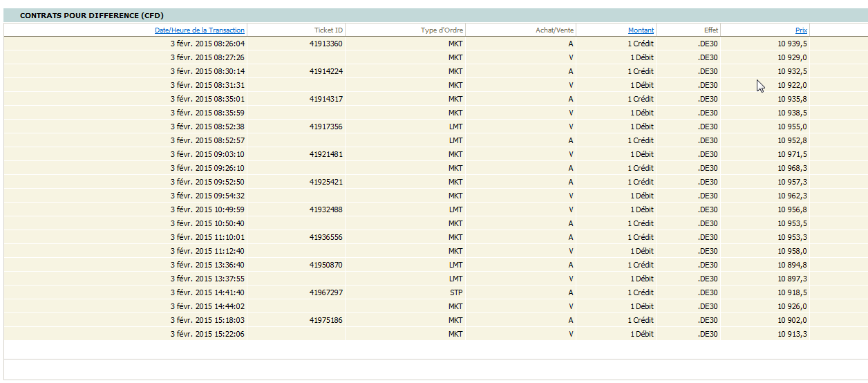Click the price 10 962,3
Viewport: 868px width, 383px height.
point(792,196)
